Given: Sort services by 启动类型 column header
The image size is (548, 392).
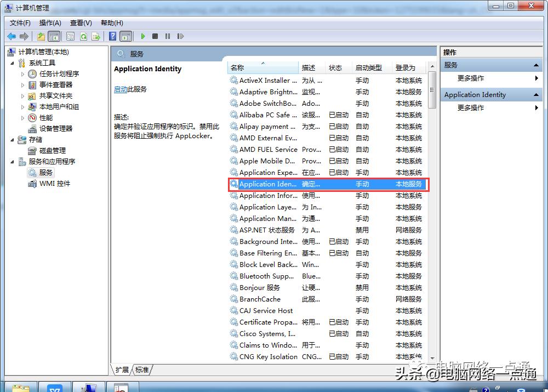Looking at the screenshot, I should [372, 67].
